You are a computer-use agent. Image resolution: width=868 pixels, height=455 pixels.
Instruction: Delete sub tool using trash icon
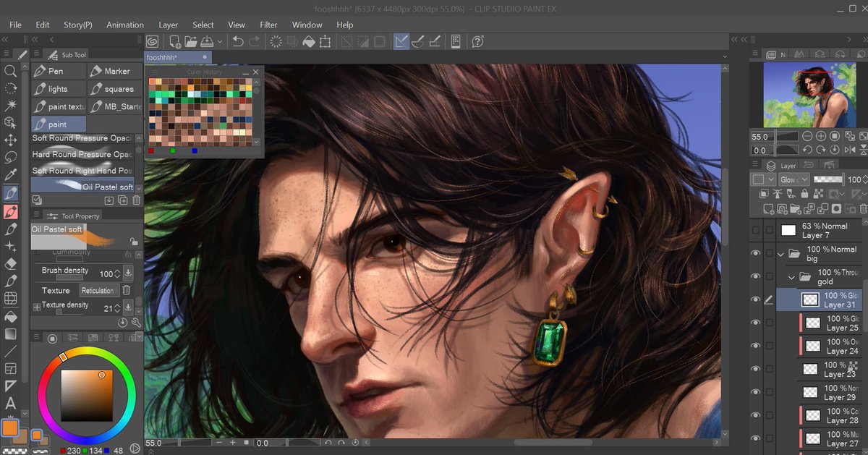(135, 200)
